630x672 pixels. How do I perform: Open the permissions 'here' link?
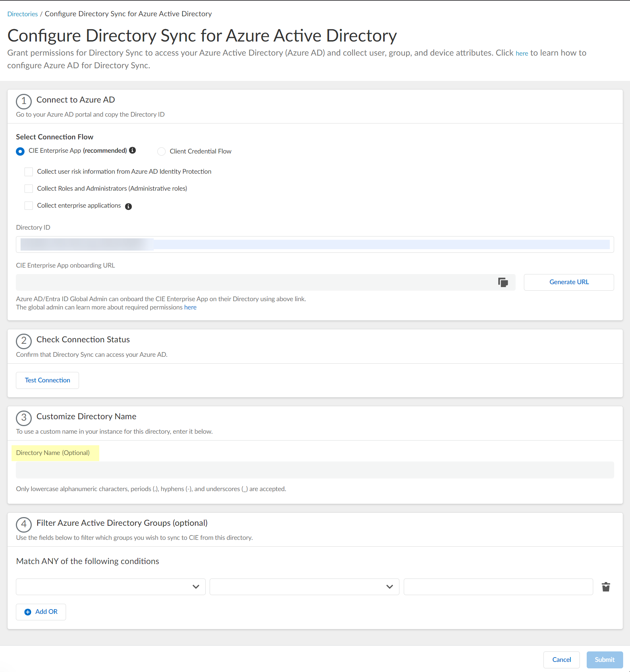[190, 307]
